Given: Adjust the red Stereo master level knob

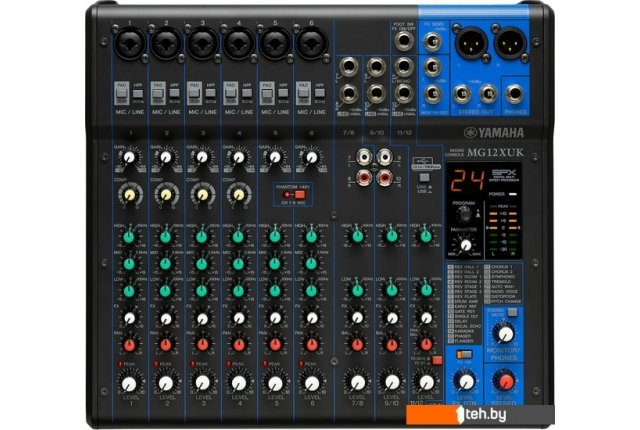Looking at the screenshot, I should [506, 381].
